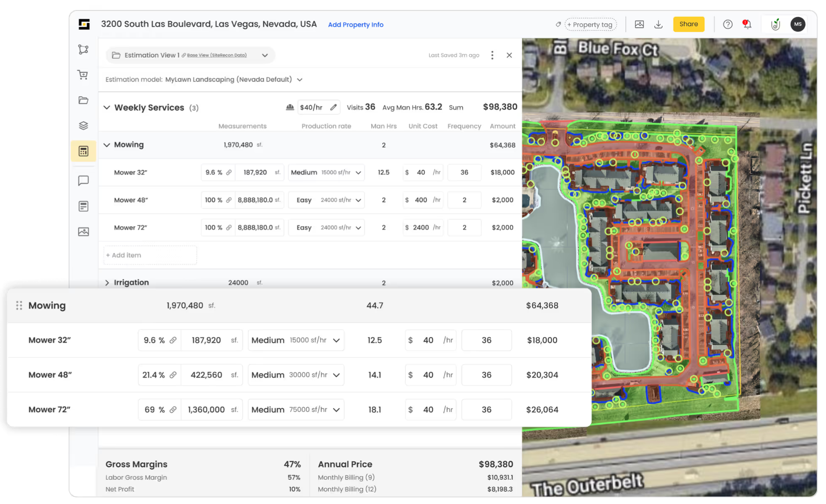Click the notifications bell icon
The image size is (826, 504).
pos(747,24)
